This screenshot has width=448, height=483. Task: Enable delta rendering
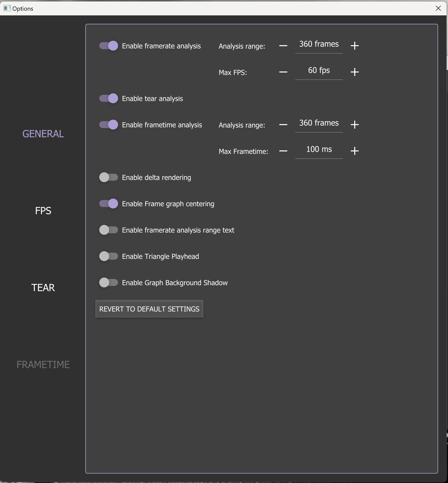pyautogui.click(x=108, y=177)
